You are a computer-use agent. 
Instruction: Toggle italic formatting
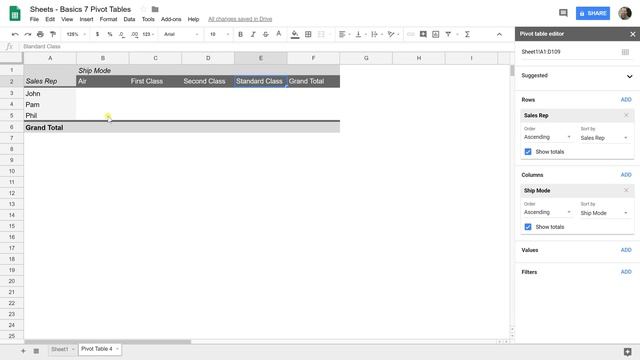(x=253, y=34)
